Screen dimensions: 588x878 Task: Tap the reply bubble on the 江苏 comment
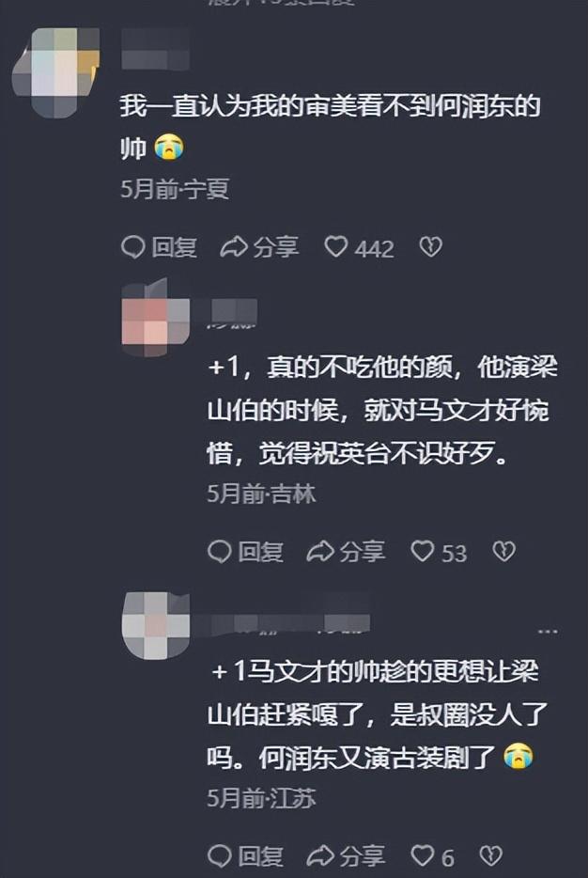[219, 856]
